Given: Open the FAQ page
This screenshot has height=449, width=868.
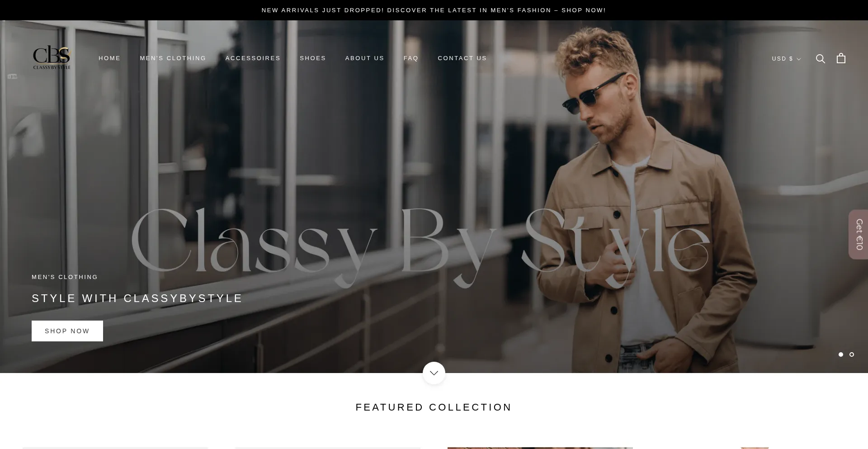Looking at the screenshot, I should click(x=411, y=58).
